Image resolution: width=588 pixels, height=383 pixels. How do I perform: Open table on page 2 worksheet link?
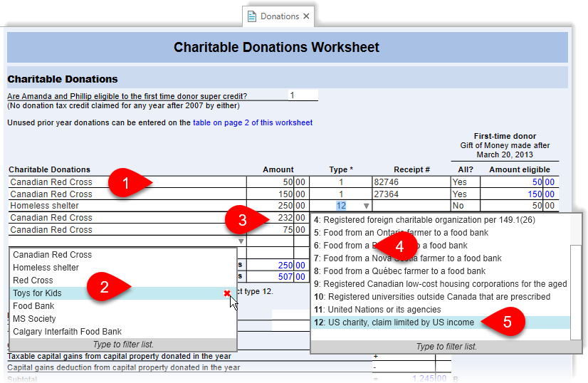[x=253, y=122]
